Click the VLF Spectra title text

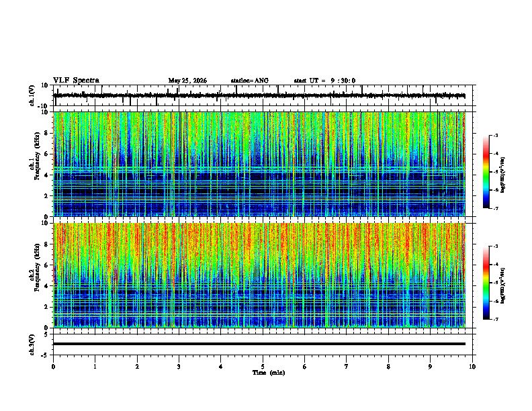click(x=76, y=81)
